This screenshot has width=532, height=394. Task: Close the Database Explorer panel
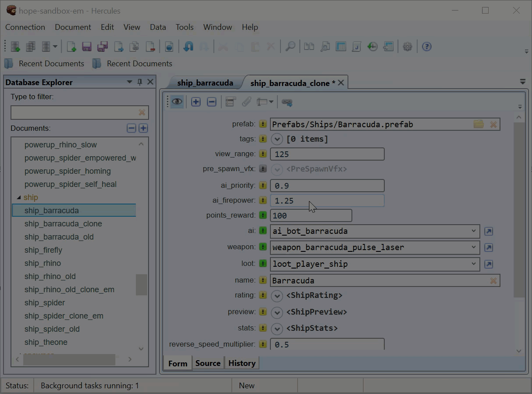tap(150, 82)
